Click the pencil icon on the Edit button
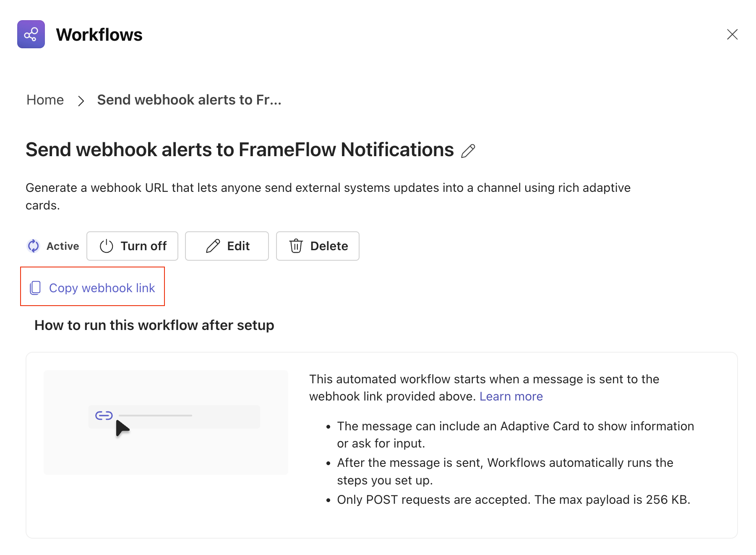 click(x=213, y=246)
